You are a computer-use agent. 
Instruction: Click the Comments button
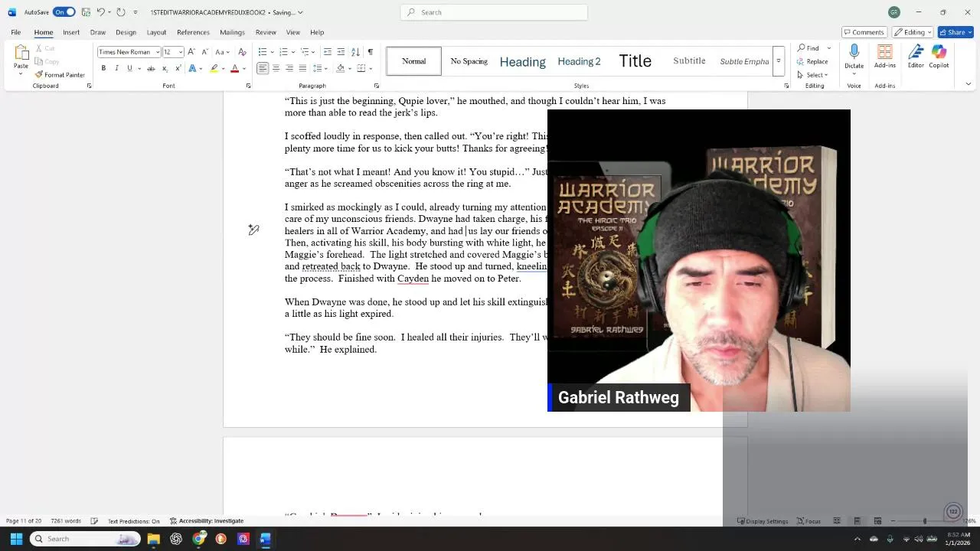[864, 32]
